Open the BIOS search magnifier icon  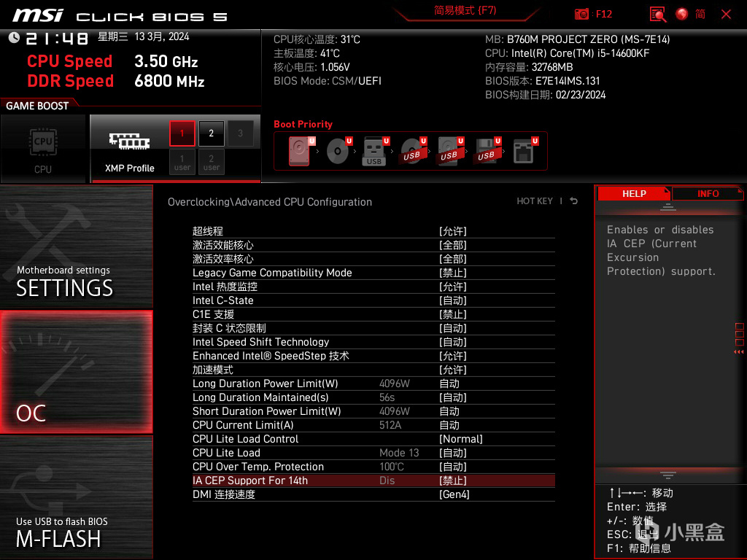(x=658, y=15)
